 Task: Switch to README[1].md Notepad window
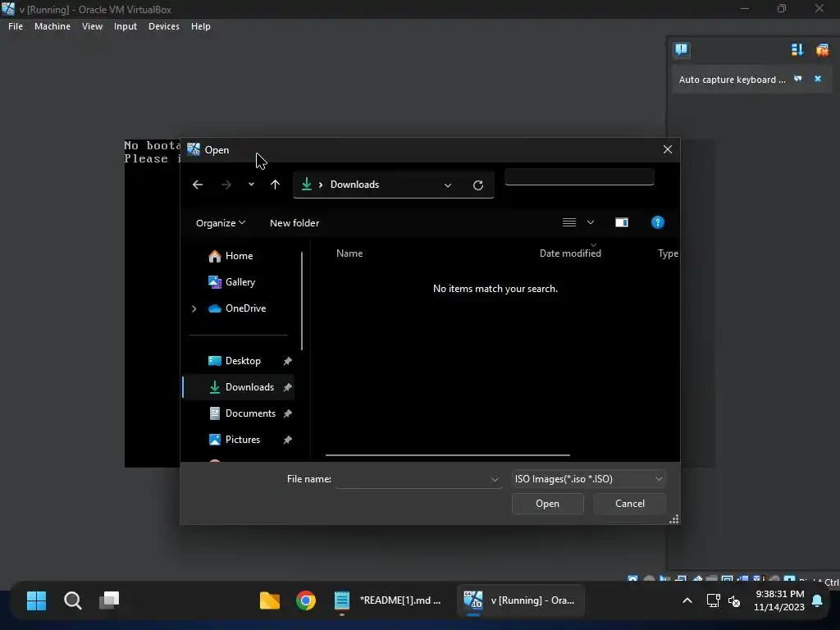388,600
